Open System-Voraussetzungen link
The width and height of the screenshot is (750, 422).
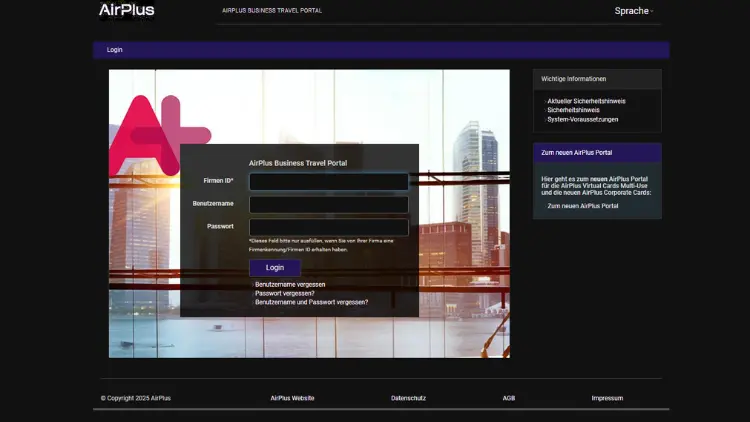(583, 119)
